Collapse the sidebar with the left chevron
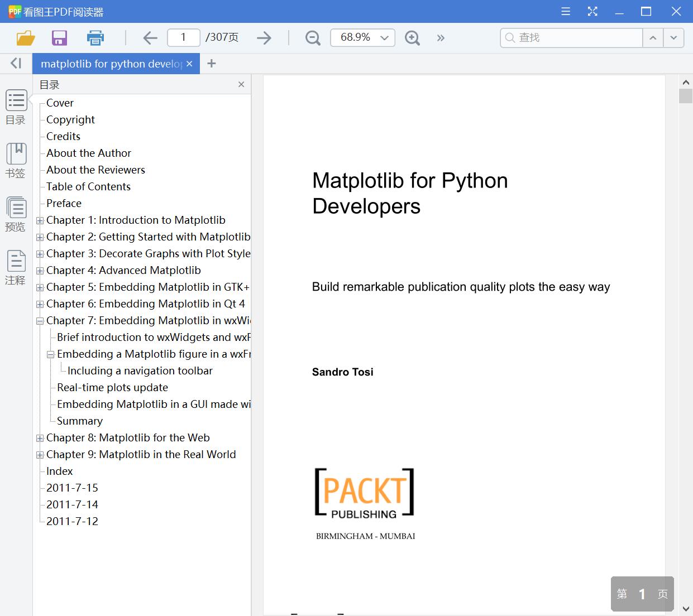 click(x=15, y=63)
